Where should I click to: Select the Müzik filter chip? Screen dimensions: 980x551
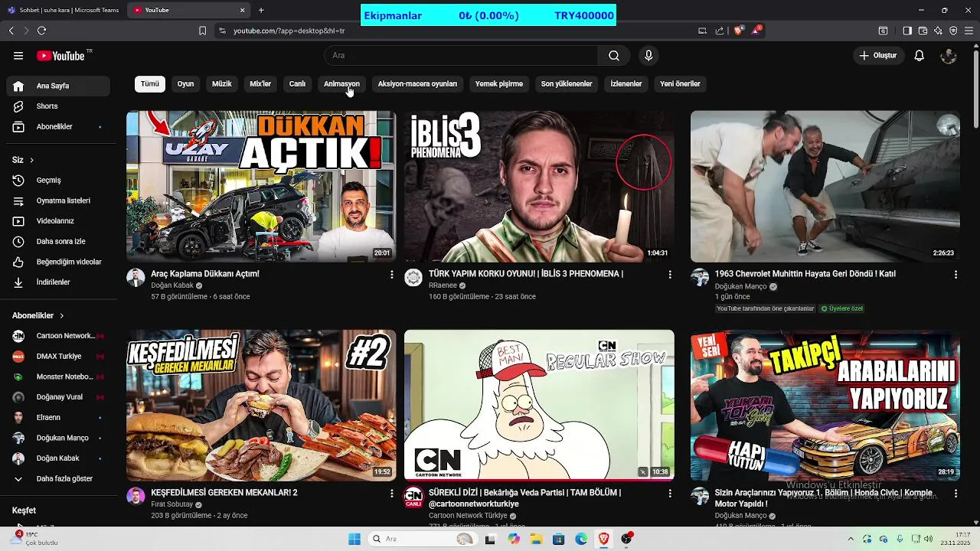[222, 84]
